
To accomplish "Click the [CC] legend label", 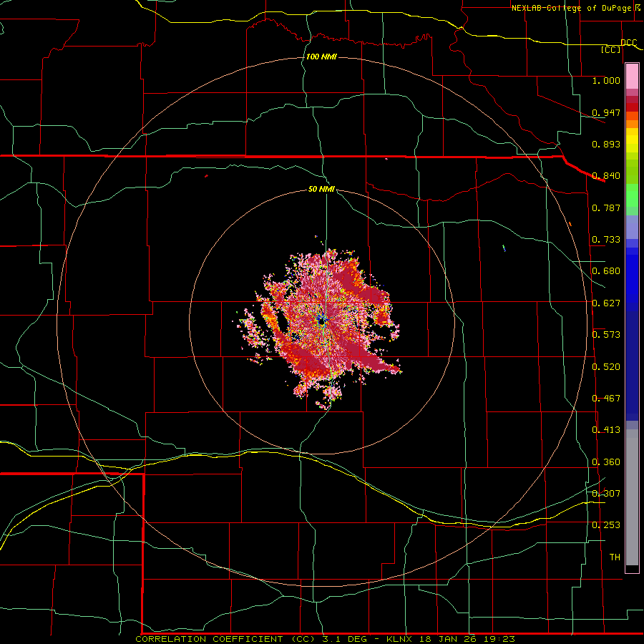I will click(611, 49).
